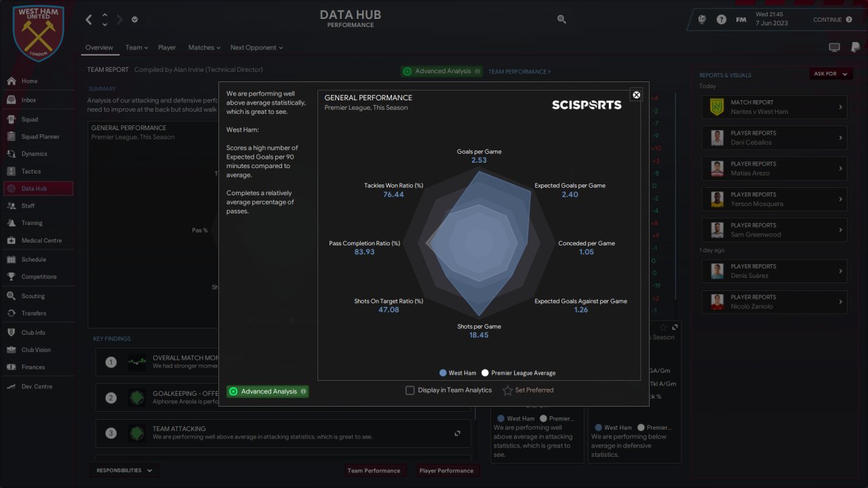Open Dev. Centre in the sidebar
868x488 pixels.
[37, 386]
